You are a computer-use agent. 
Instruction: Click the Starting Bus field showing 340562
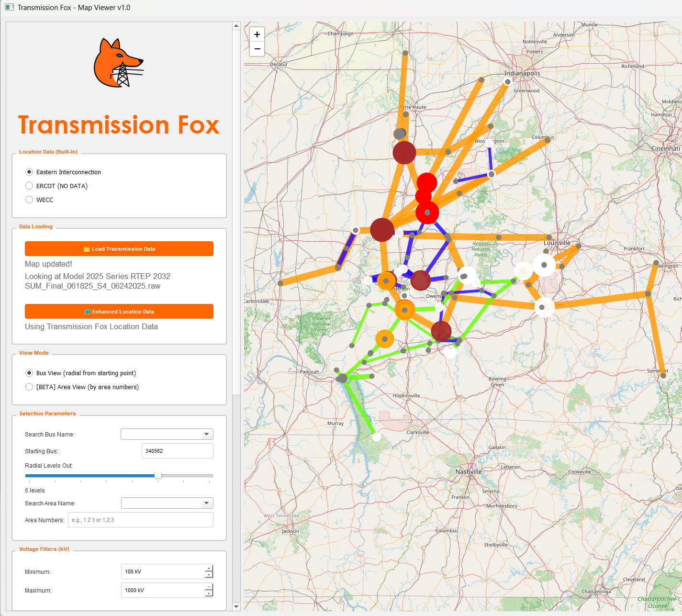(x=177, y=451)
